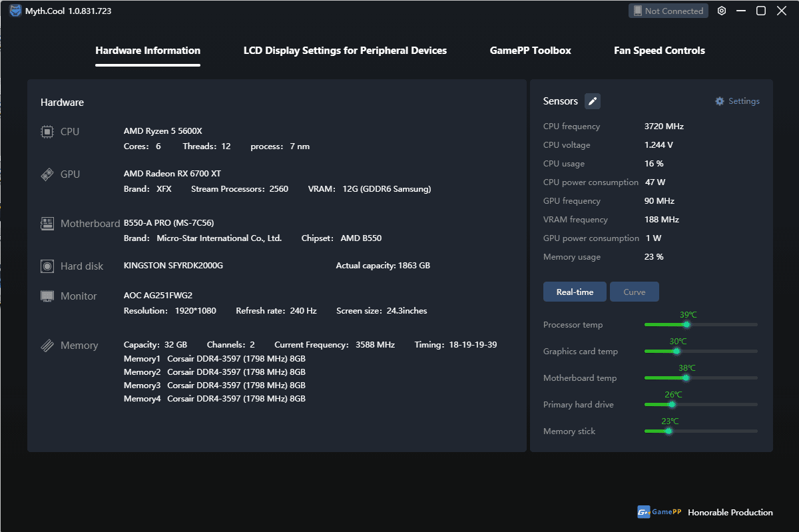Click the Actual capacity: 1863 GB text
799x532 pixels.
(x=383, y=266)
